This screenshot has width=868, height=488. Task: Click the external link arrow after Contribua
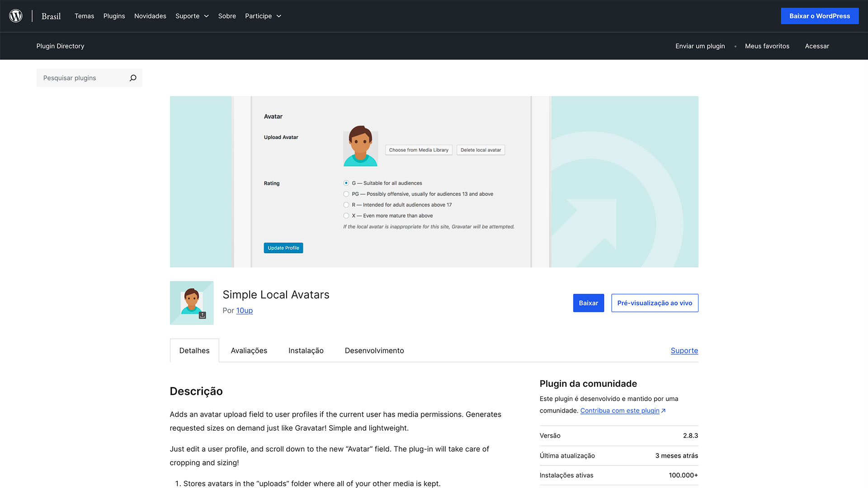click(x=663, y=411)
